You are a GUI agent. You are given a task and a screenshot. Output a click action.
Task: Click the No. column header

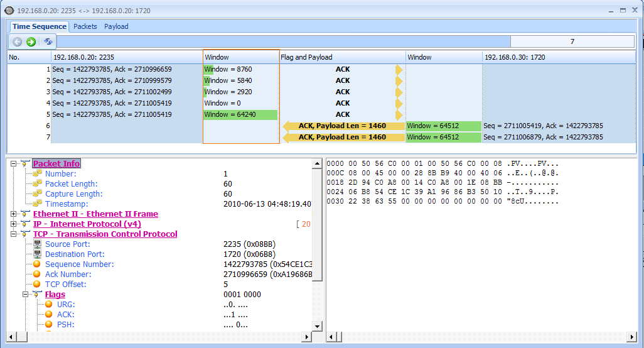click(29, 57)
